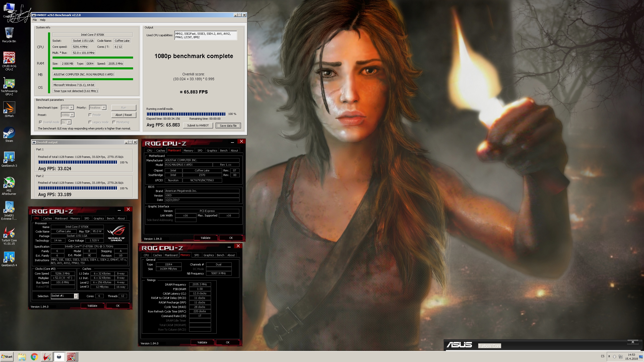Click the show desktop tray icon

pyautogui.click(x=641, y=357)
